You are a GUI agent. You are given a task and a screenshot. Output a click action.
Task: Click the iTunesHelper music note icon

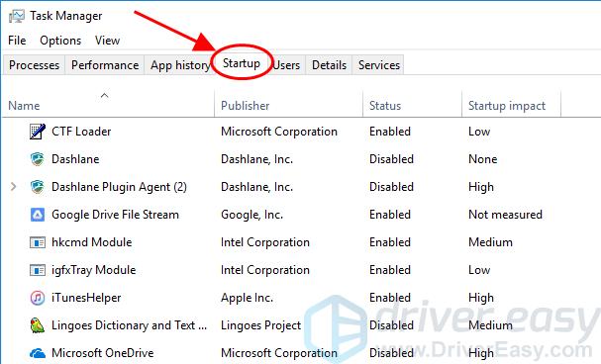[38, 298]
